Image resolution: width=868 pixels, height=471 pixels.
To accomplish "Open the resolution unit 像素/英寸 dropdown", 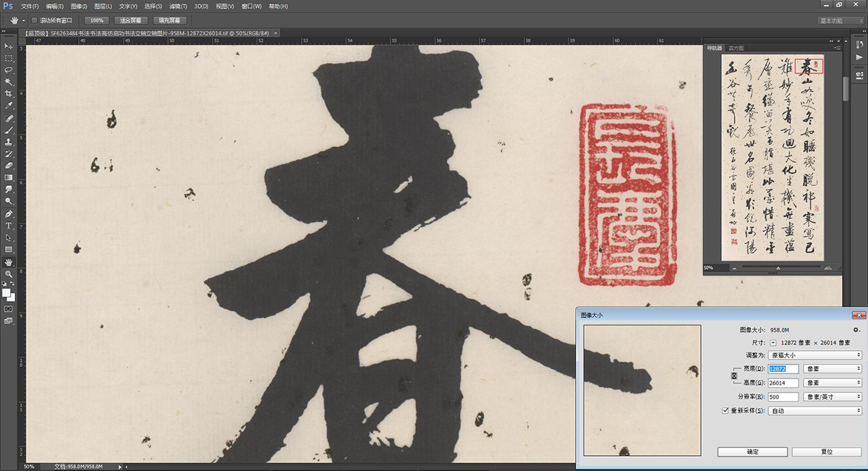I will [833, 396].
